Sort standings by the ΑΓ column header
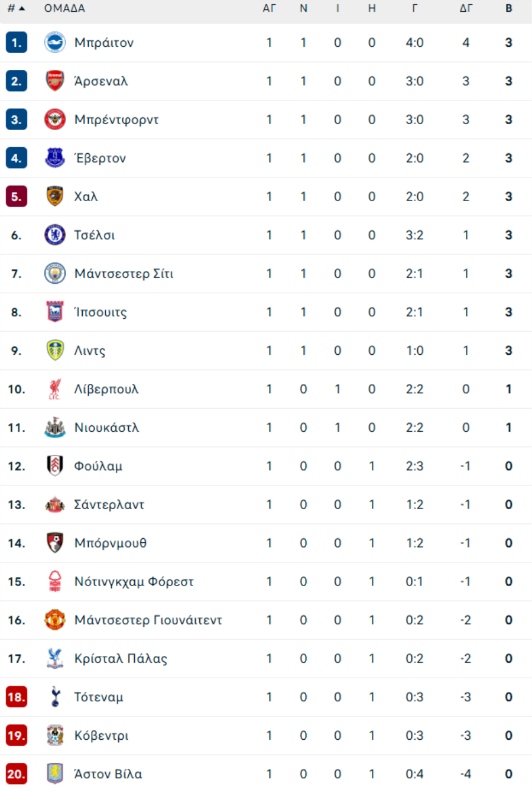532x793 pixels. click(269, 8)
